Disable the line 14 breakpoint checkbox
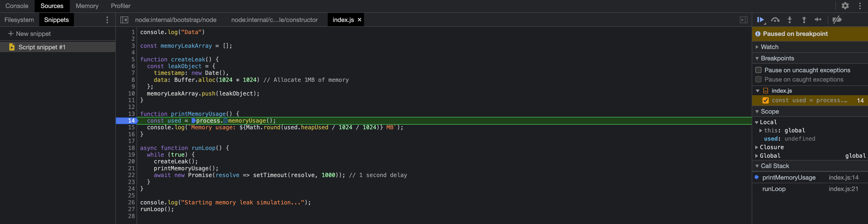Screen dimensions: 868x224 (766, 100)
